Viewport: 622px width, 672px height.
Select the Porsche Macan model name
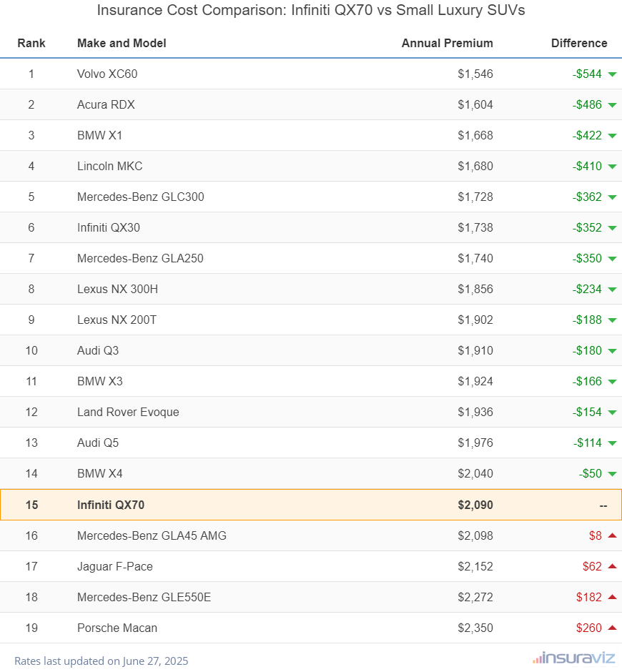point(117,628)
